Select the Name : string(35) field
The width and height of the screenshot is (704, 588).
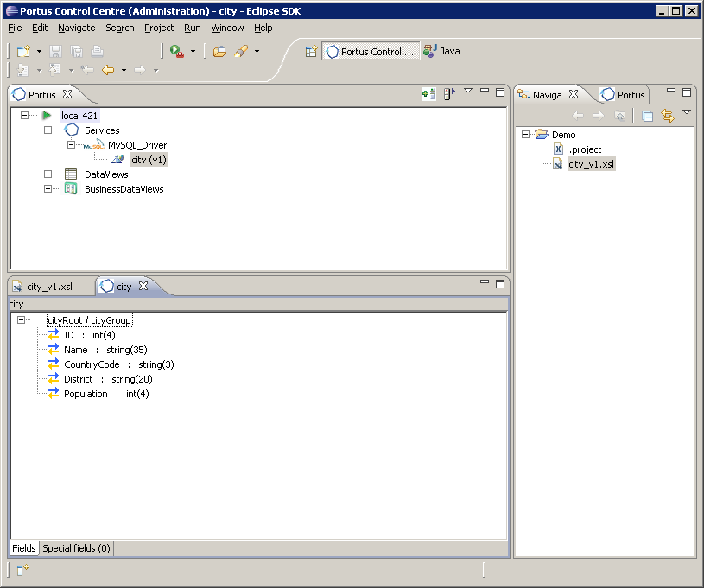[105, 350]
